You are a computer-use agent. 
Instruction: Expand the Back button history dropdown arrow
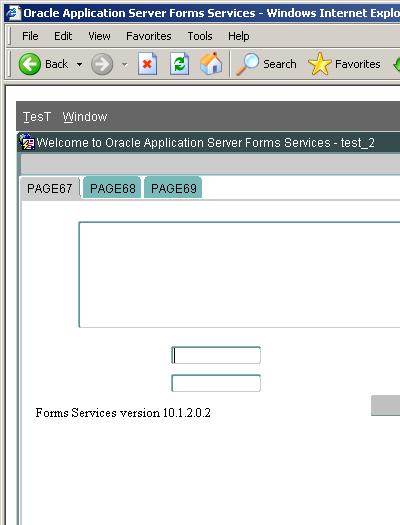79,64
